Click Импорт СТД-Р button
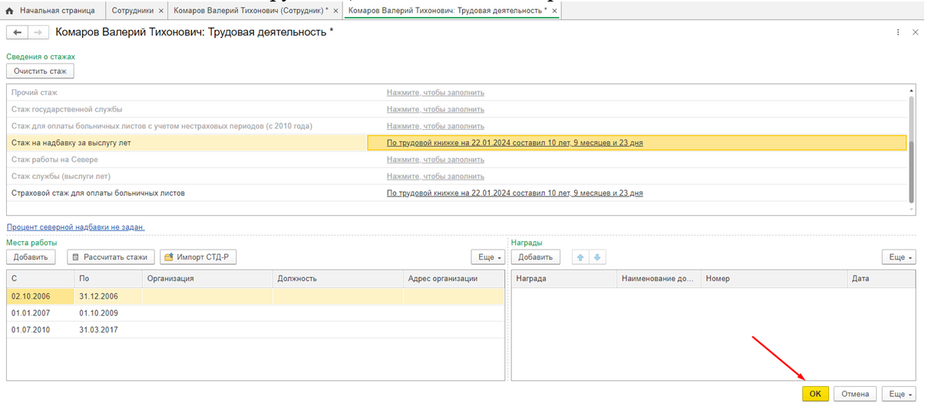 click(x=198, y=257)
